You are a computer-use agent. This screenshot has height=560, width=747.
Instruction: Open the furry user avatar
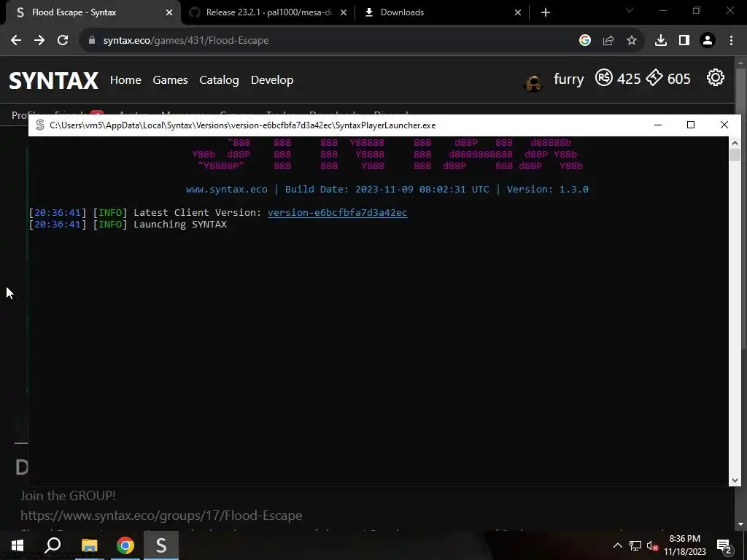coord(533,83)
